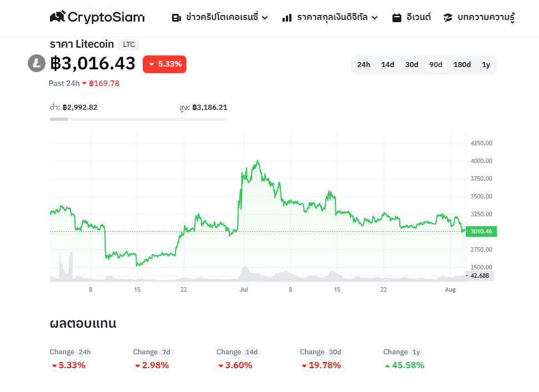Screen dimensions: 539x392
Task: Click the low-high price range bar
Action: pyautogui.click(x=139, y=119)
